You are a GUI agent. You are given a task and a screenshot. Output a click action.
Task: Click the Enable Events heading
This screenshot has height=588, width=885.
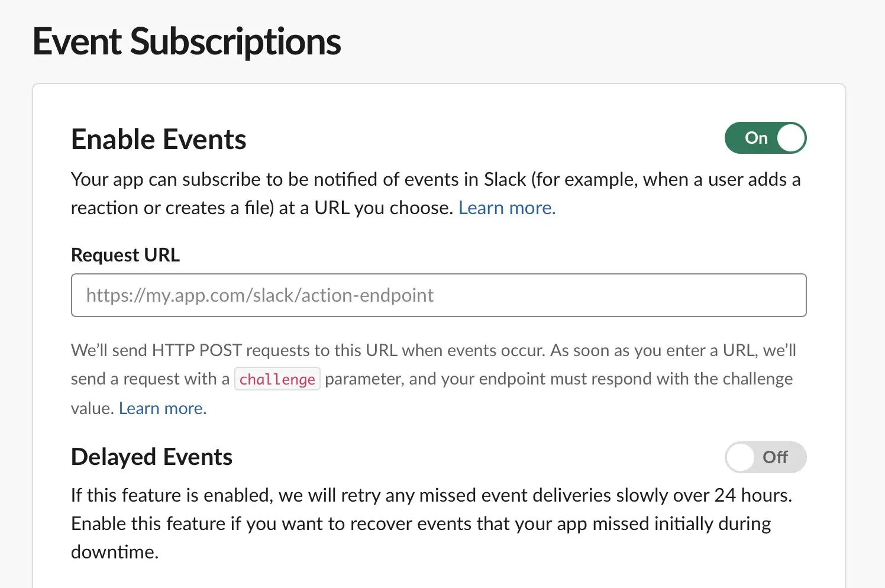[x=159, y=139]
